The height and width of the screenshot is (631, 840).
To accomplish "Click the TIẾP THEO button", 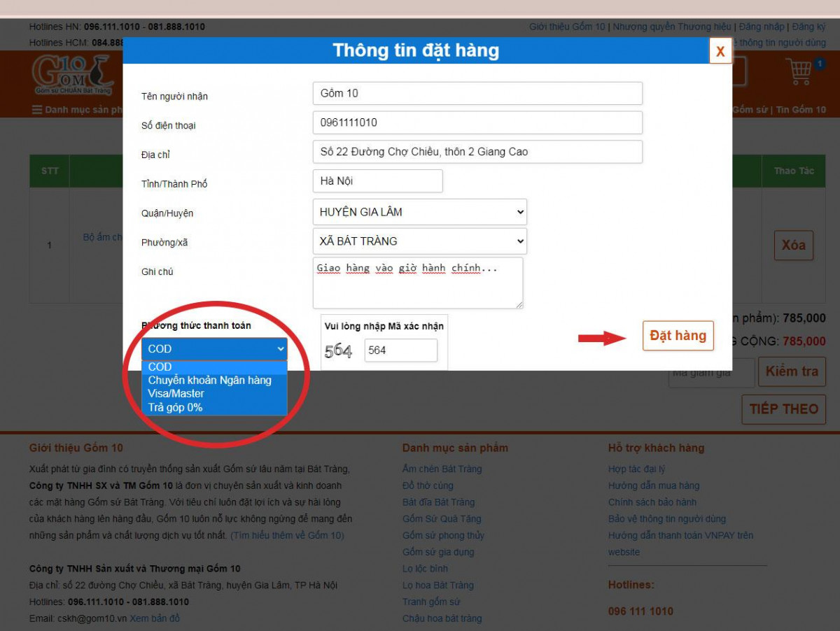I will tap(783, 409).
